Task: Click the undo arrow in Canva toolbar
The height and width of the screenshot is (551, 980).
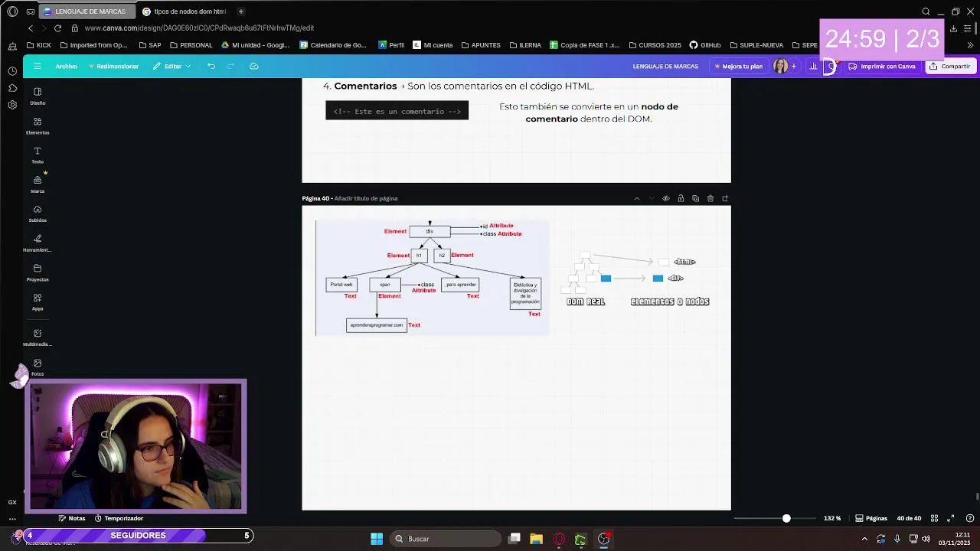Action: click(211, 66)
